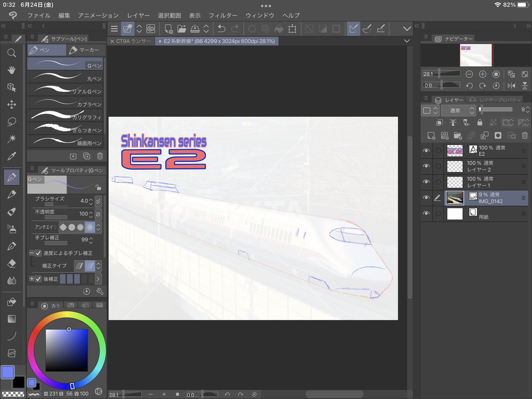
Task: Select the Fill bucket tool
Action: click(12, 302)
